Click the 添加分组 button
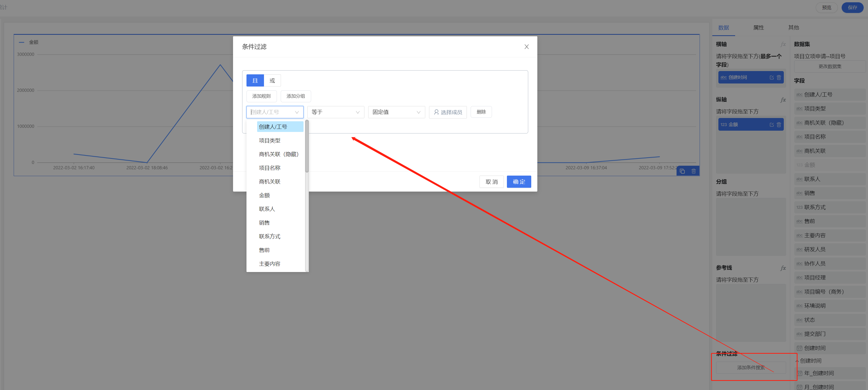 295,96
